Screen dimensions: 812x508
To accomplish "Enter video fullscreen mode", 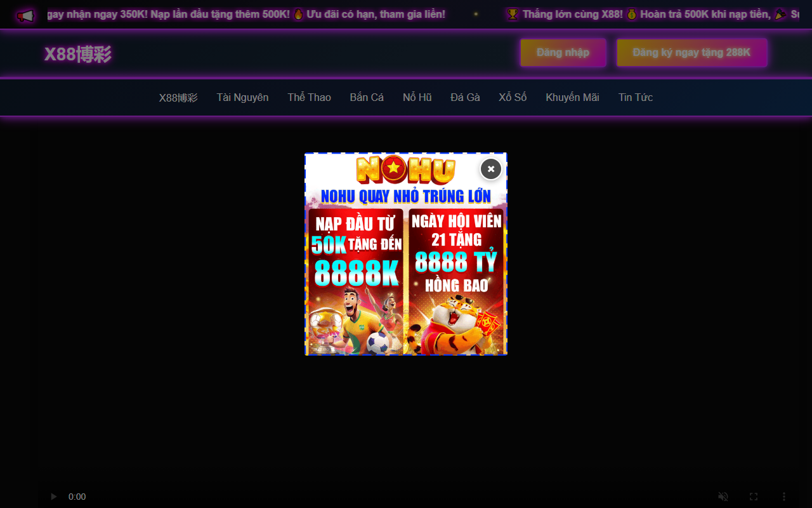I will coord(754,497).
